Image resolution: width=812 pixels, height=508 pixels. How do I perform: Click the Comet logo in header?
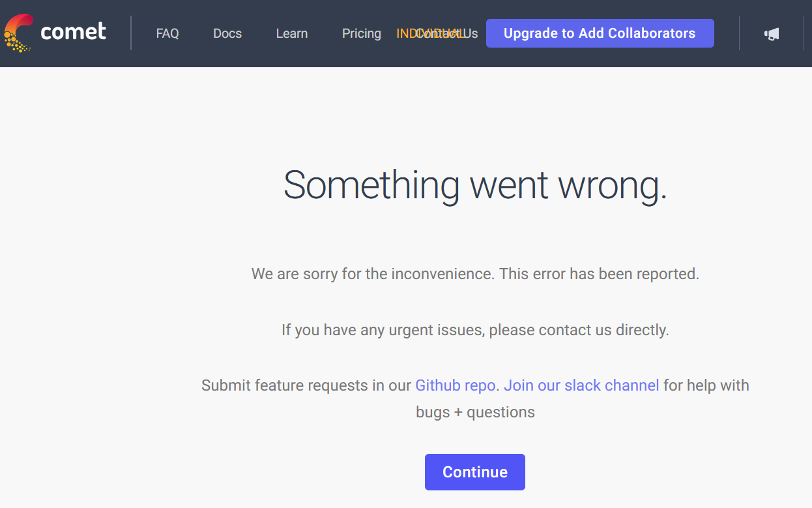pos(55,33)
